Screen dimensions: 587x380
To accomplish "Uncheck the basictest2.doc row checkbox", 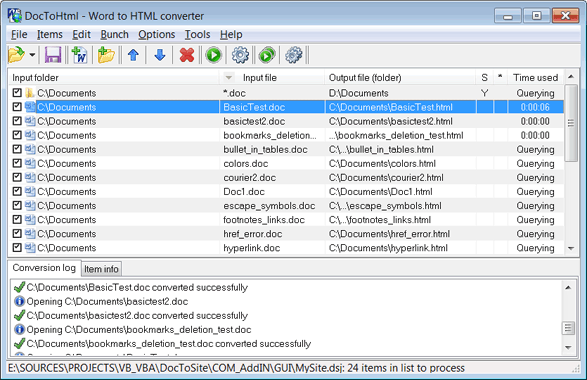I will [x=17, y=121].
